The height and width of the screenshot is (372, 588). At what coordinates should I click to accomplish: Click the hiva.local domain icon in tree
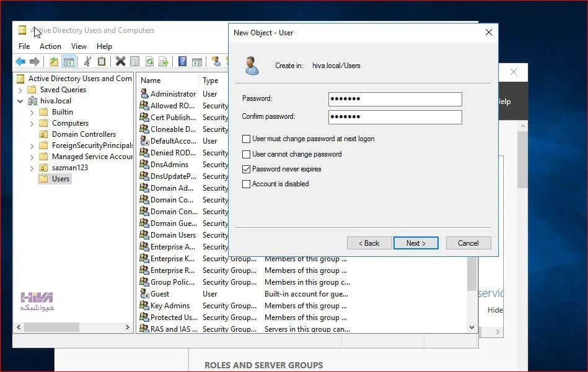click(x=33, y=101)
